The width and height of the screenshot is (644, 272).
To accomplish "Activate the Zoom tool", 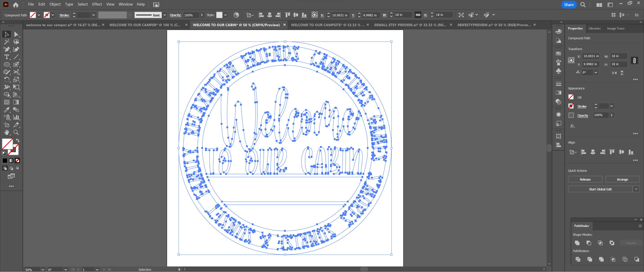I will (16, 132).
